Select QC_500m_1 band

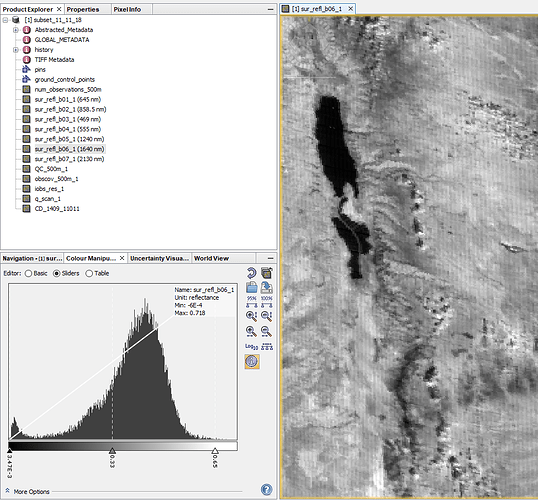point(51,170)
